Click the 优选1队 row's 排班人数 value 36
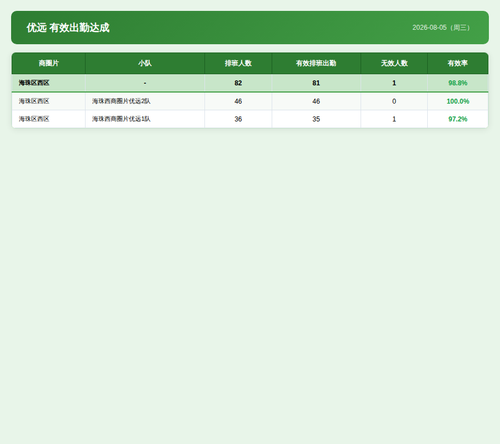This screenshot has height=444, width=500. [238, 119]
